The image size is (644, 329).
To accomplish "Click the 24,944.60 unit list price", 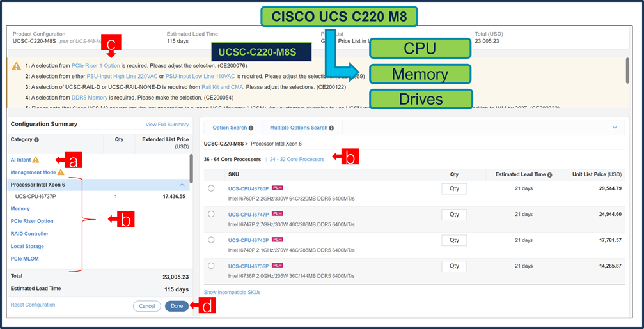I will click(x=610, y=215).
